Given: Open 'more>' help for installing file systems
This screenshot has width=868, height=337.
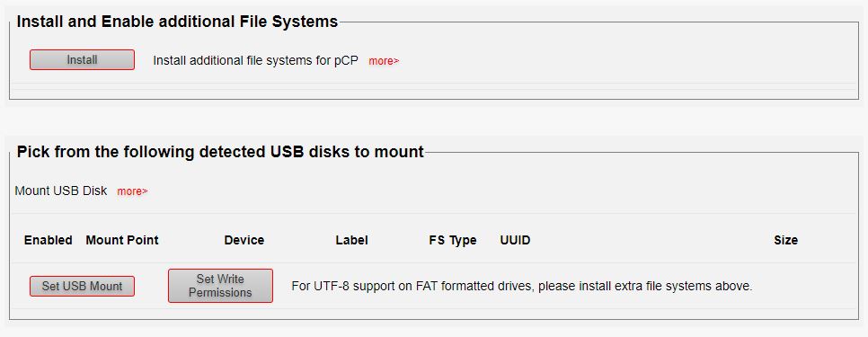Looking at the screenshot, I should [384, 61].
